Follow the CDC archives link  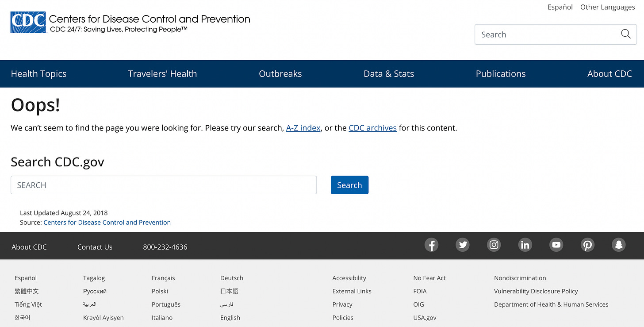(x=372, y=128)
